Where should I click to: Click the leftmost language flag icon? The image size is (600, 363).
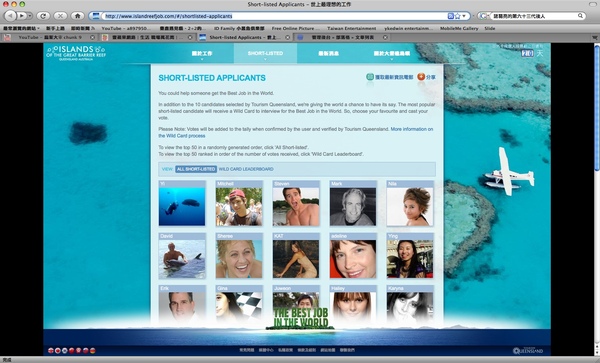[x=51, y=350]
